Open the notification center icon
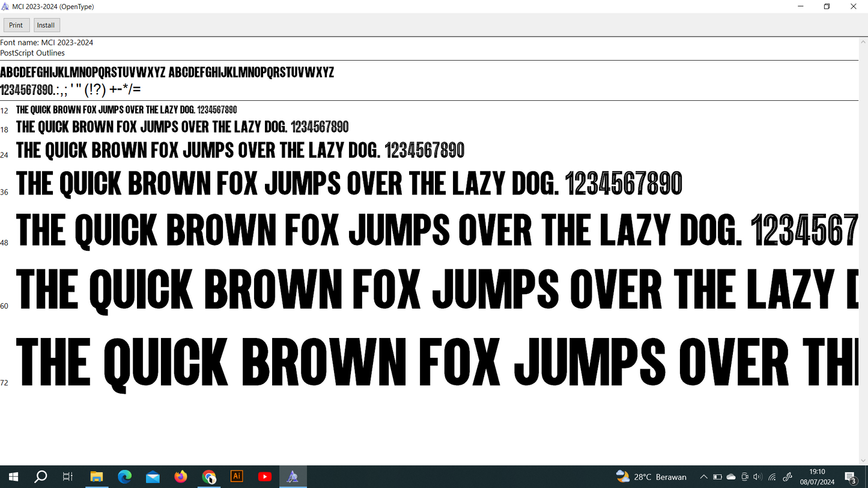The width and height of the screenshot is (868, 488). click(851, 477)
